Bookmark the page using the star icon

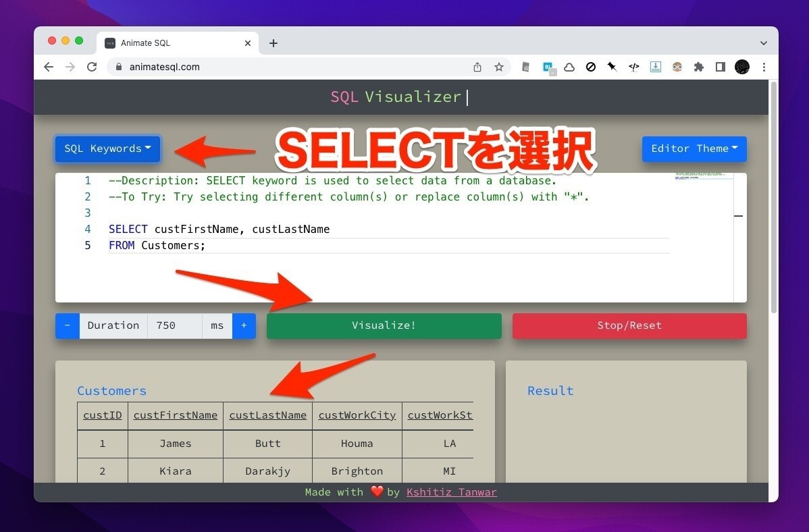pyautogui.click(x=499, y=67)
